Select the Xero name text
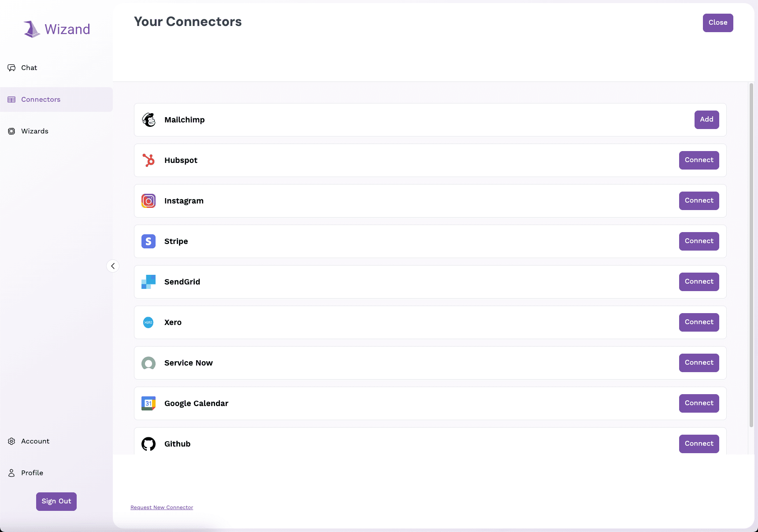The image size is (758, 532). 173,322
